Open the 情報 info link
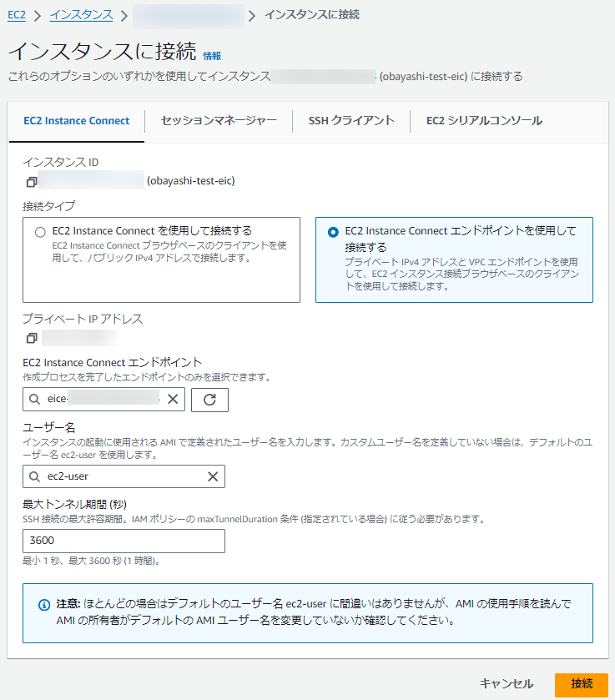This screenshot has width=615, height=700. [212, 56]
